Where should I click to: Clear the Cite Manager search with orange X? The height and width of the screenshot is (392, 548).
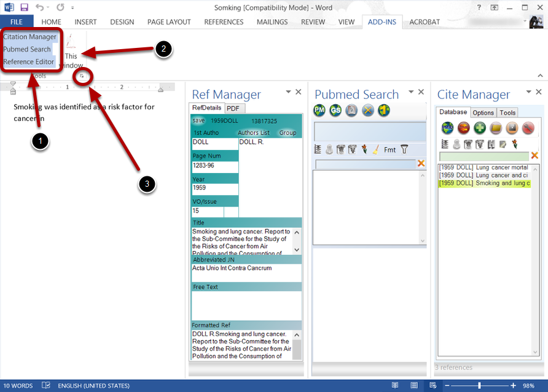(x=534, y=155)
